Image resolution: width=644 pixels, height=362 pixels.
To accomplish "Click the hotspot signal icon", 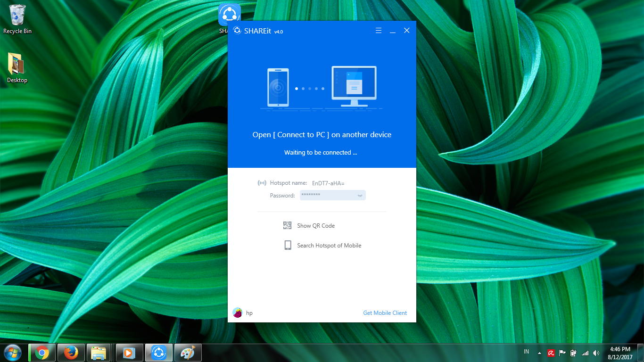I will [262, 183].
